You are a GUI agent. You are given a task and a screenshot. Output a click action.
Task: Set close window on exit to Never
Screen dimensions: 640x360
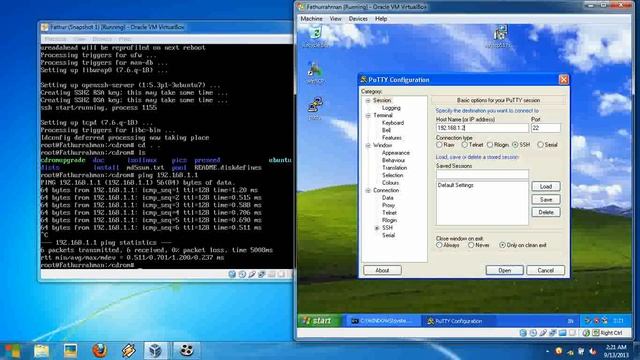(471, 245)
